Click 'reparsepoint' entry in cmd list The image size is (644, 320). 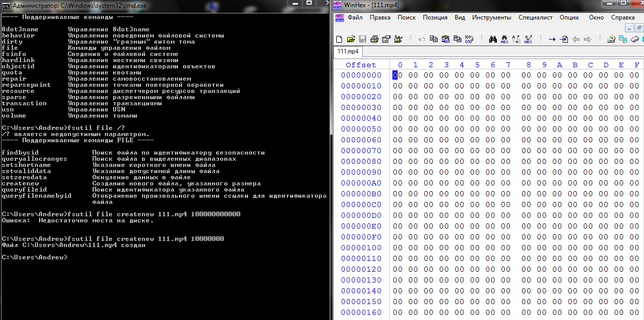[26, 85]
